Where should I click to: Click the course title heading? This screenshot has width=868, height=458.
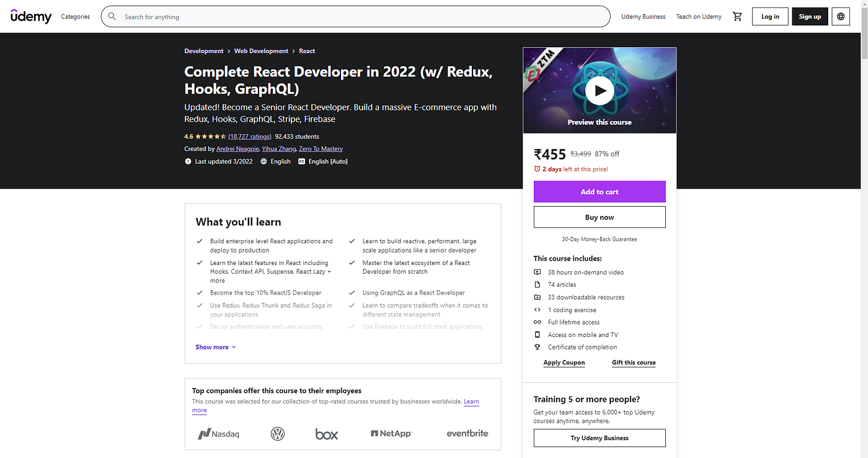point(339,80)
